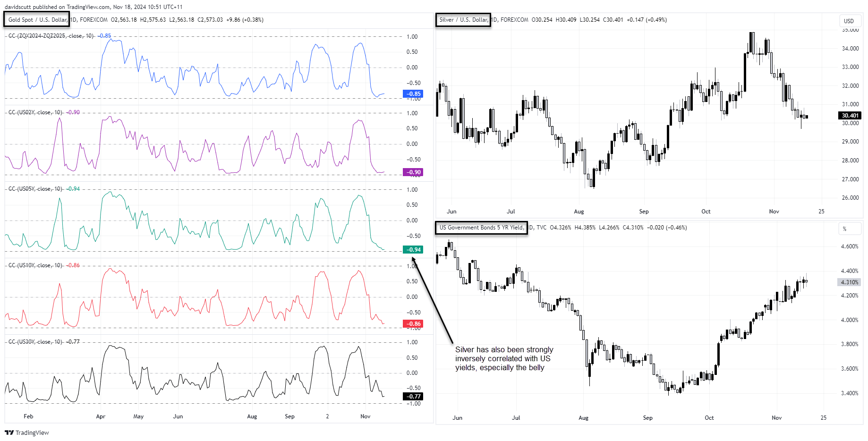Click the header text 'davidscutt published on TradingView.com'

pyautogui.click(x=57, y=7)
